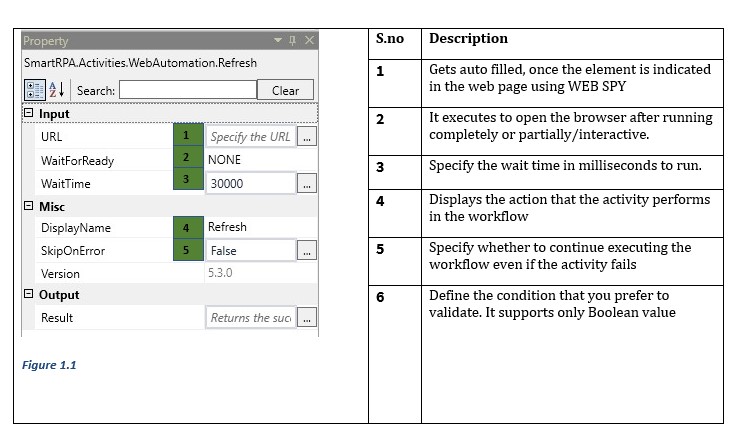Click description about opening the browser
747x438 pixels.
coord(571,126)
